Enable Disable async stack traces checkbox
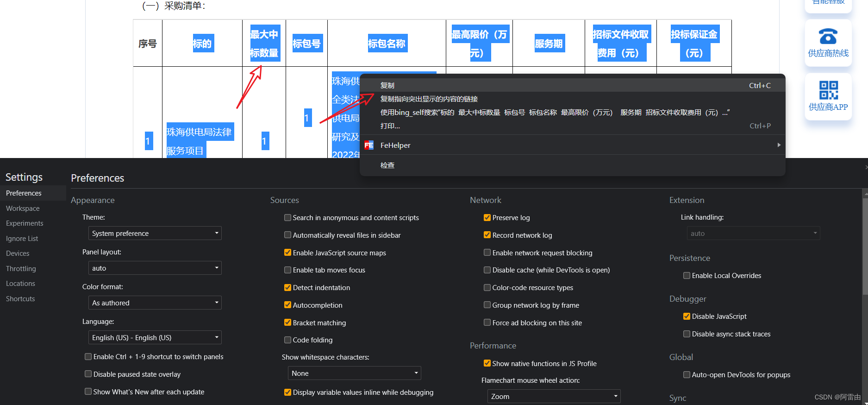The image size is (868, 405). pyautogui.click(x=687, y=334)
